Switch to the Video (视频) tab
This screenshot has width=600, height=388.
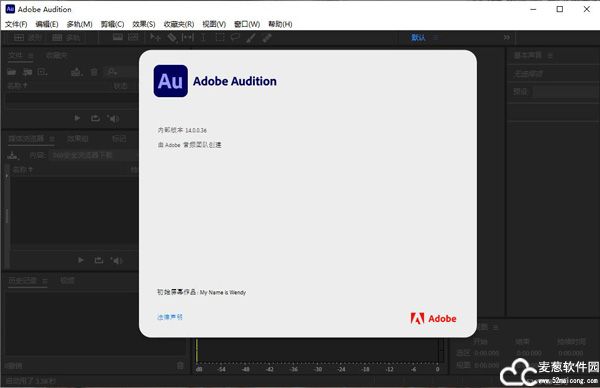point(67,280)
